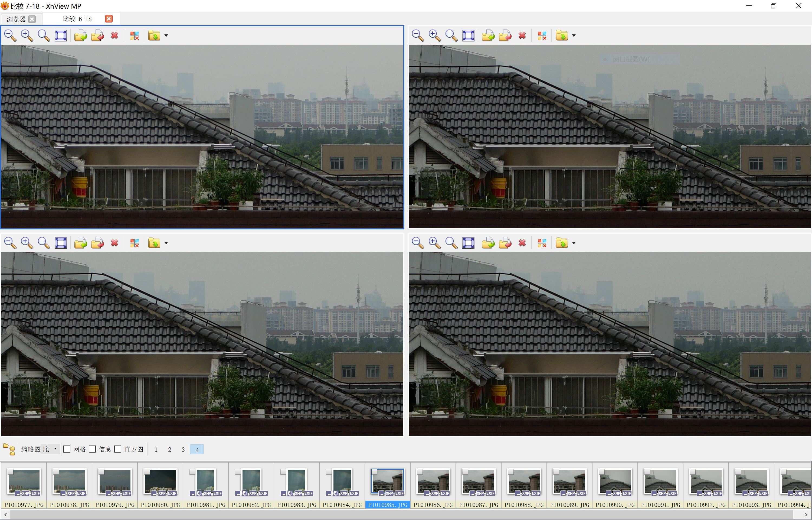This screenshot has height=520, width=812.
Task: Expand the folder dropdown arrow in bottom-right pane
Action: (x=574, y=243)
